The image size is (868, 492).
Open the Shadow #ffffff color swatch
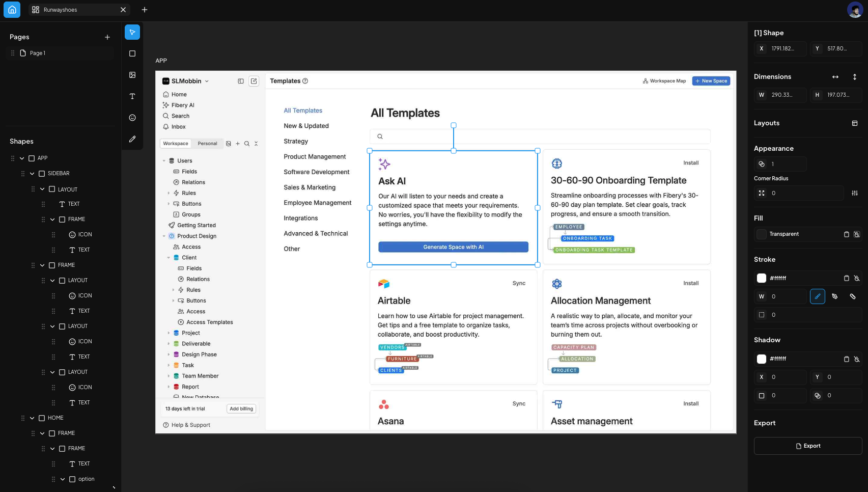[x=762, y=359]
